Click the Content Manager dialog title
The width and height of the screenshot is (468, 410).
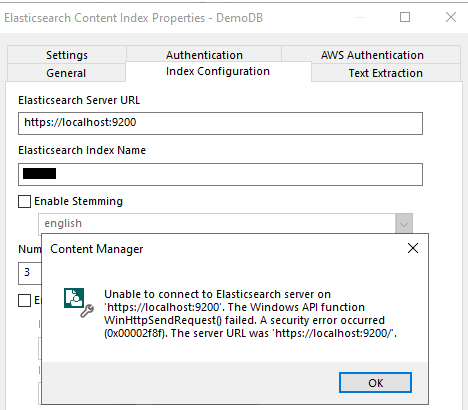click(x=97, y=249)
